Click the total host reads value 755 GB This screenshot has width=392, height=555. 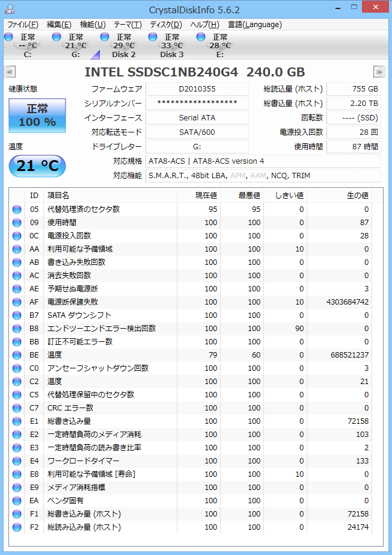(x=354, y=89)
